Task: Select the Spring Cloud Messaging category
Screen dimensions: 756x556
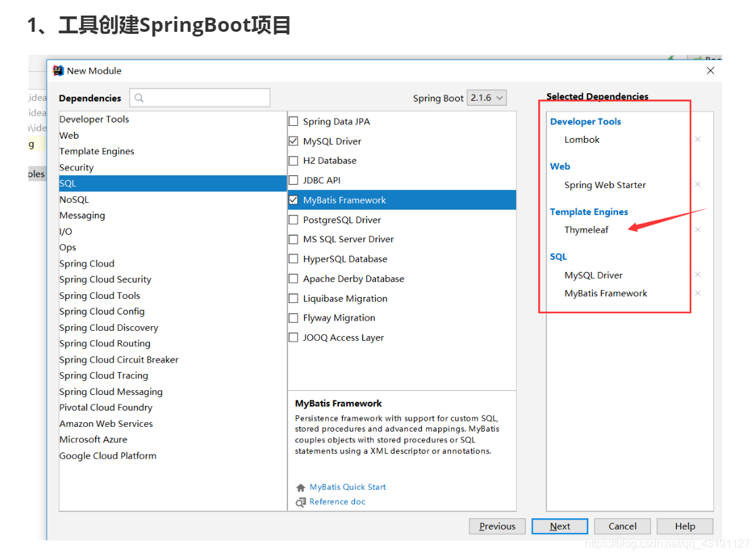Action: point(172,392)
